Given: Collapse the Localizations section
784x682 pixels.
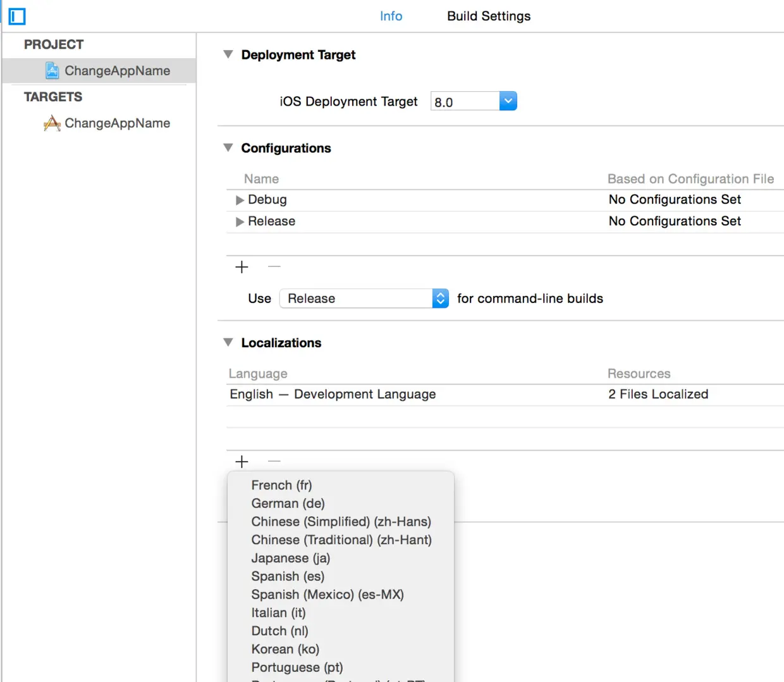Looking at the screenshot, I should coord(228,343).
